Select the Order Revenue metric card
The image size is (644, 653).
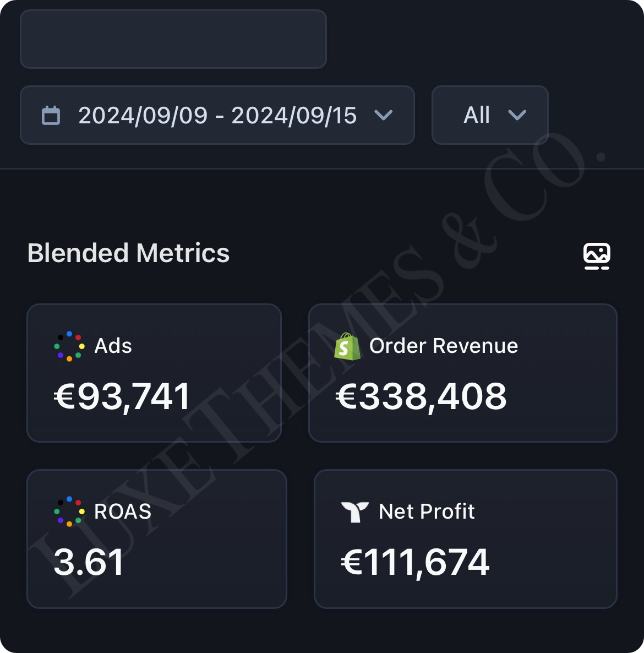pyautogui.click(x=462, y=373)
